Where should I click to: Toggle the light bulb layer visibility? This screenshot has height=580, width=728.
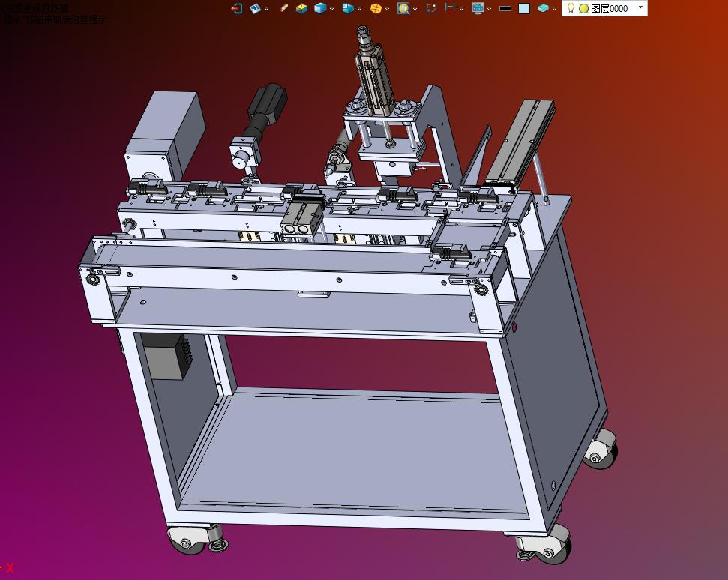point(571,8)
